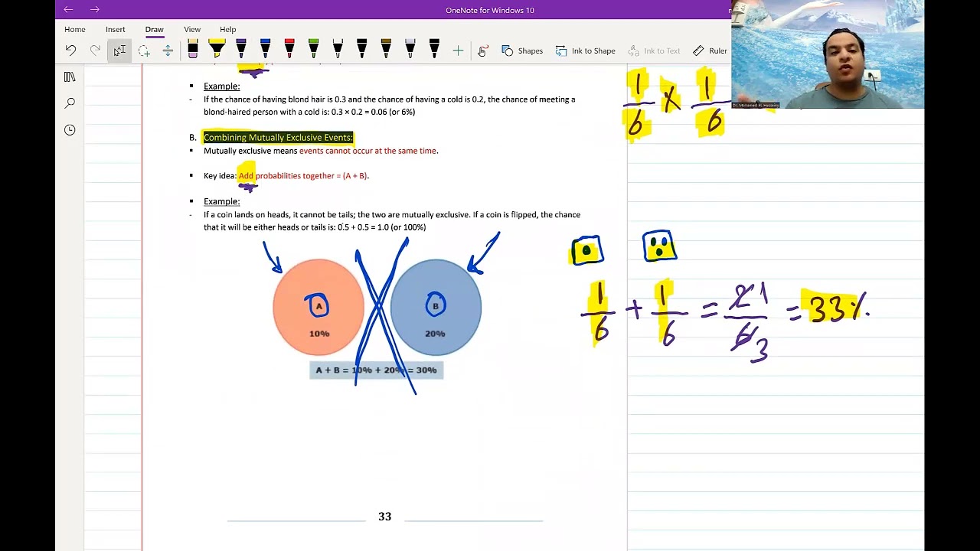Undo the last ink stroke
Viewport: 980px width, 551px height.
tap(70, 51)
